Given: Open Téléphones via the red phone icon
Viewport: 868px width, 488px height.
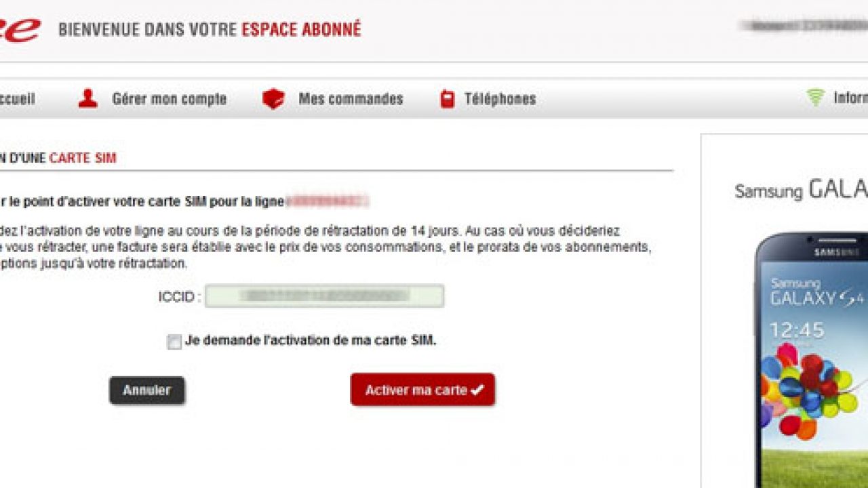Looking at the screenshot, I should point(447,99).
